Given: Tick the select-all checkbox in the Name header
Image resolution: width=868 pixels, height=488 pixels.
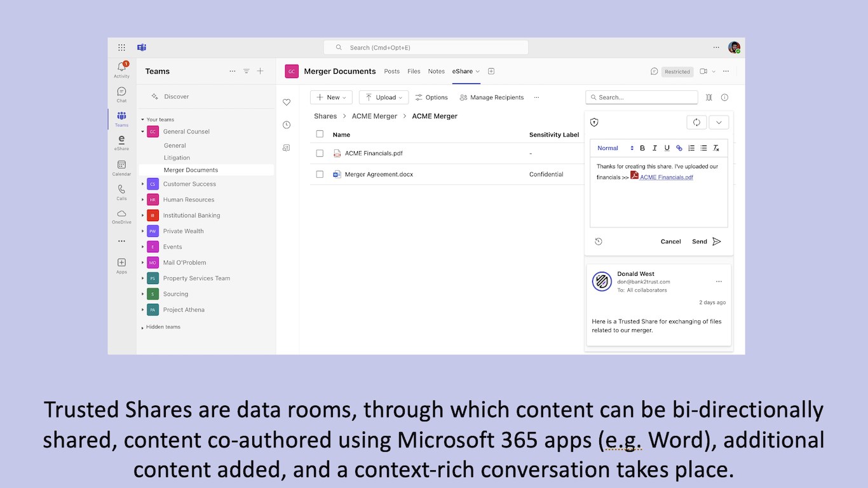Looking at the screenshot, I should coord(320,134).
